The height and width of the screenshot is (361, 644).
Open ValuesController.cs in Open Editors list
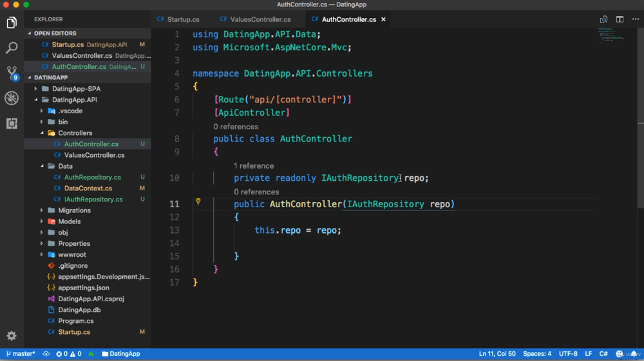tap(88, 55)
